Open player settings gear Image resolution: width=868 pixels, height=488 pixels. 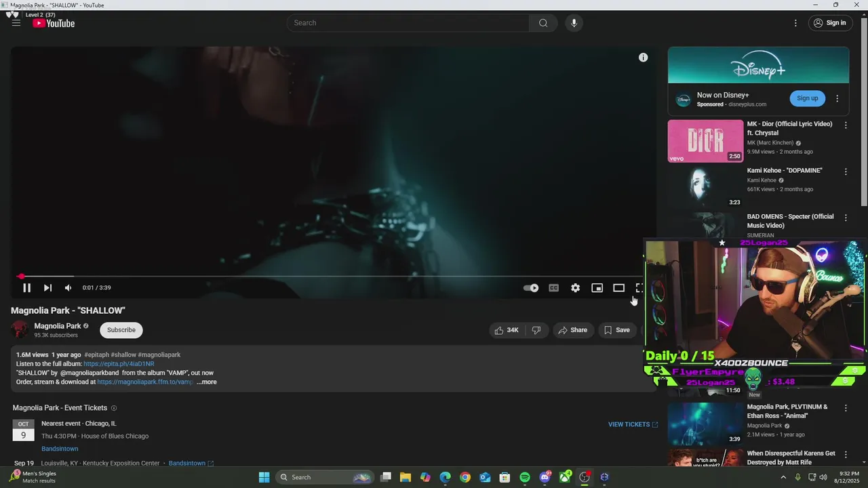tap(575, 288)
